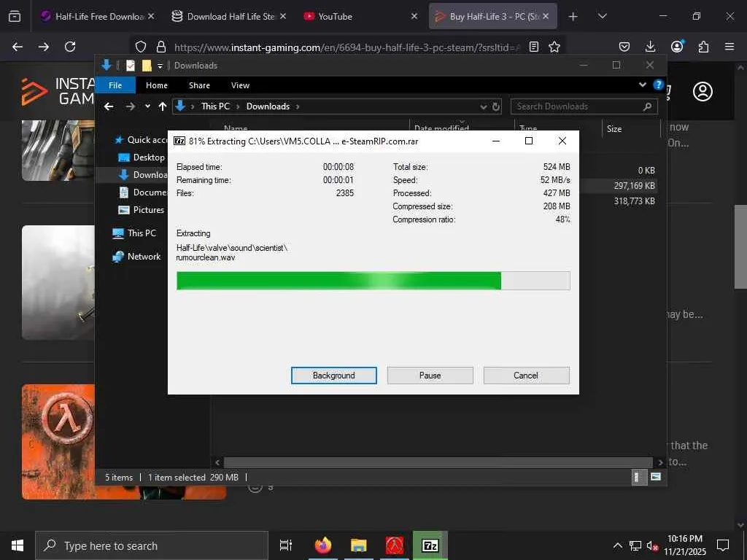The width and height of the screenshot is (747, 560).
Task: Select Network in navigation pane
Action: tap(136, 256)
